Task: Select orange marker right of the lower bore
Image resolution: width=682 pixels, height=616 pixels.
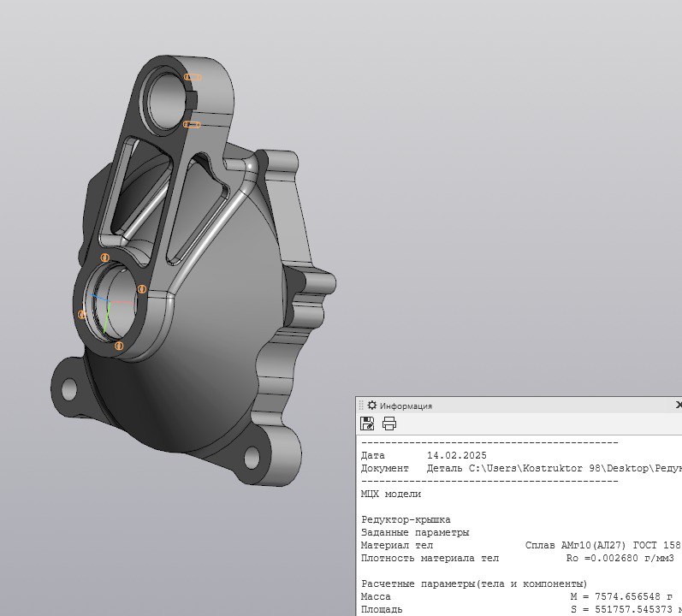Action: pos(143,290)
